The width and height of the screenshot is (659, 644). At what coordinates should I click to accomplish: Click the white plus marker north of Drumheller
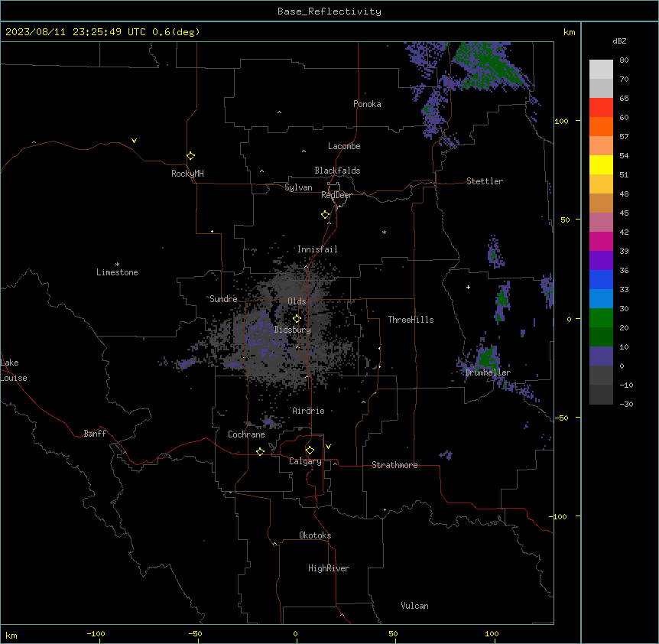468,287
